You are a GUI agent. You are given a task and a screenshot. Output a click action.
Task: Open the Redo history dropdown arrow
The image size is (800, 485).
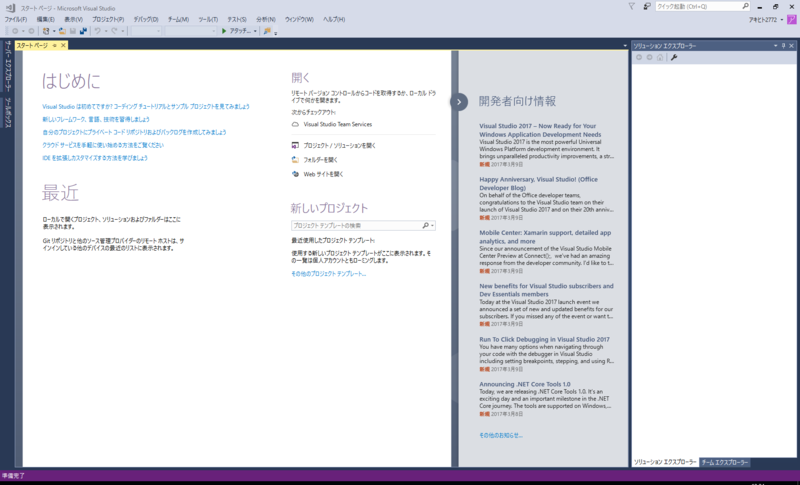(122, 31)
